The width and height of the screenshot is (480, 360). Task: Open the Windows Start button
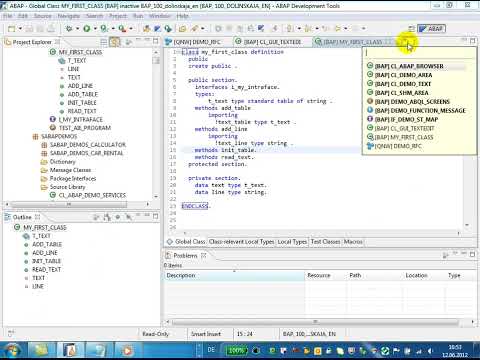(x=13, y=351)
